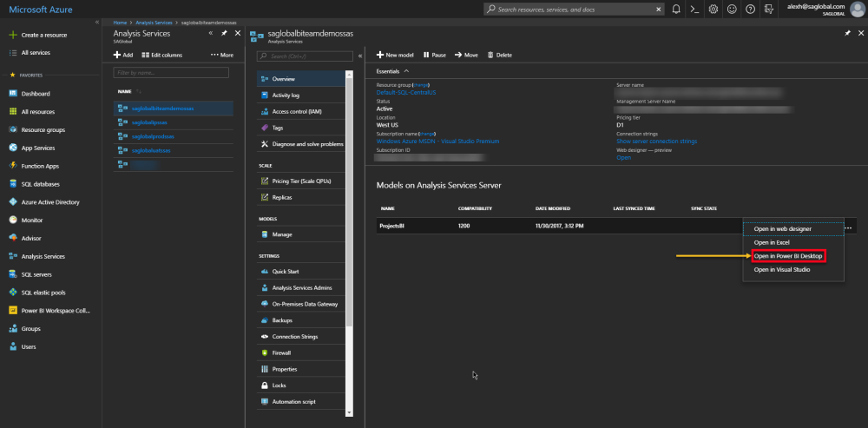Image resolution: width=868 pixels, height=428 pixels.
Task: Collapse the left favorites sidebar
Action: [x=96, y=21]
